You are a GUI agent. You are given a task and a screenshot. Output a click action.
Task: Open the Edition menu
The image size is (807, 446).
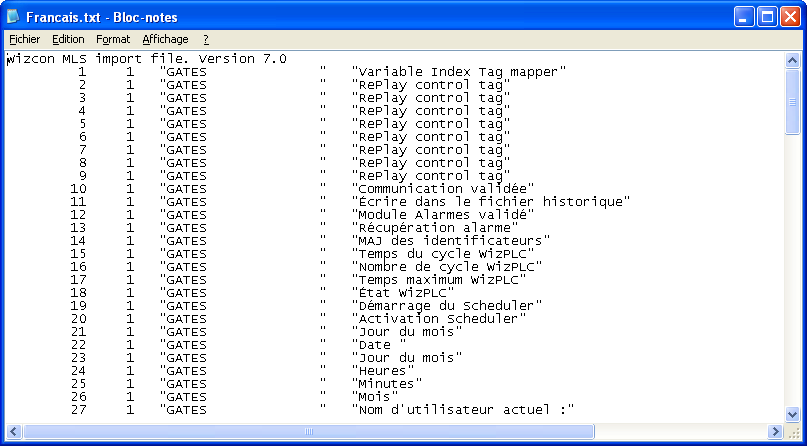coord(68,39)
